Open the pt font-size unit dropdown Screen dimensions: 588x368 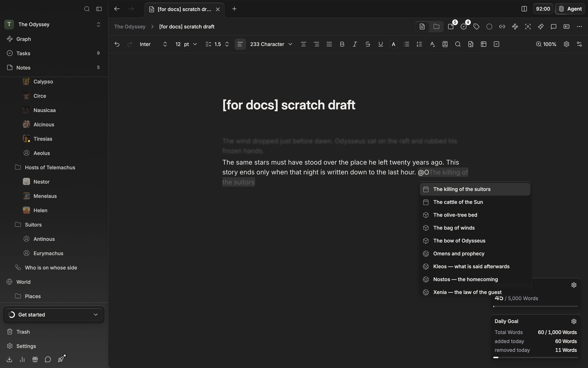[190, 44]
